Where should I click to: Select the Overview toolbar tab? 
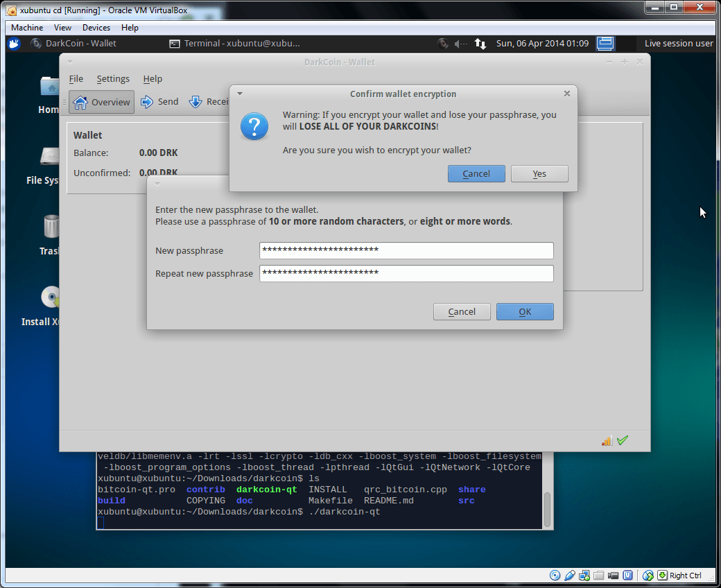[x=102, y=102]
